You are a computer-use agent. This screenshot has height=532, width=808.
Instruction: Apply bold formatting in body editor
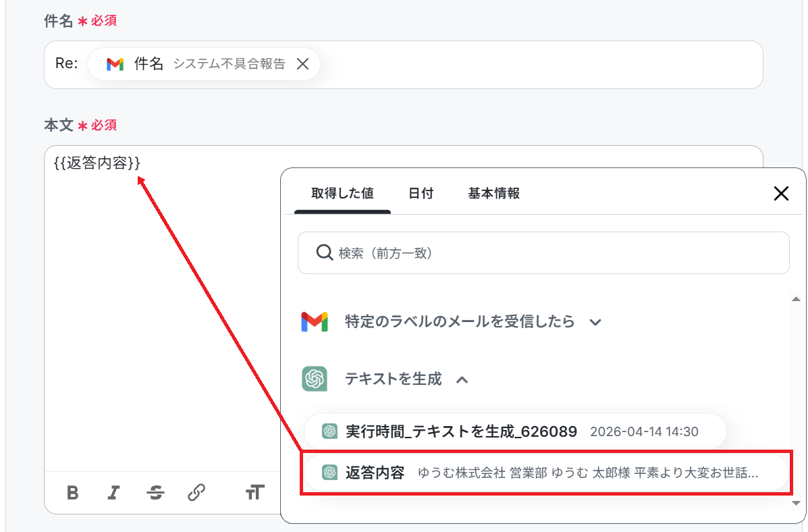(73, 493)
